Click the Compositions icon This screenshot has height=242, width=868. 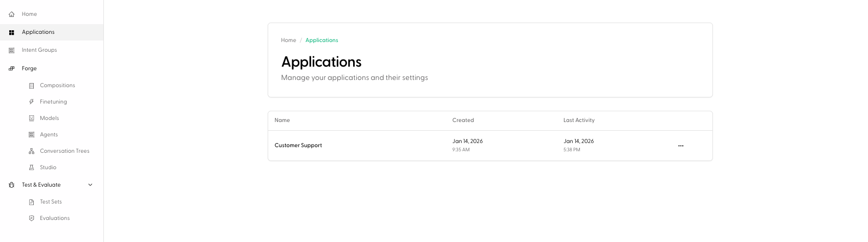click(x=31, y=86)
